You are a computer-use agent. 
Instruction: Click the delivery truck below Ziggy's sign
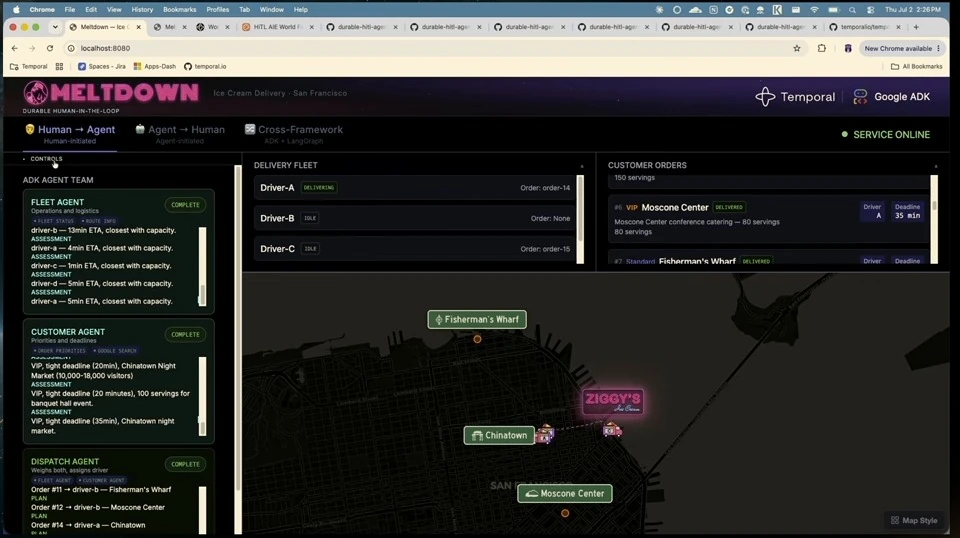pyautogui.click(x=612, y=430)
